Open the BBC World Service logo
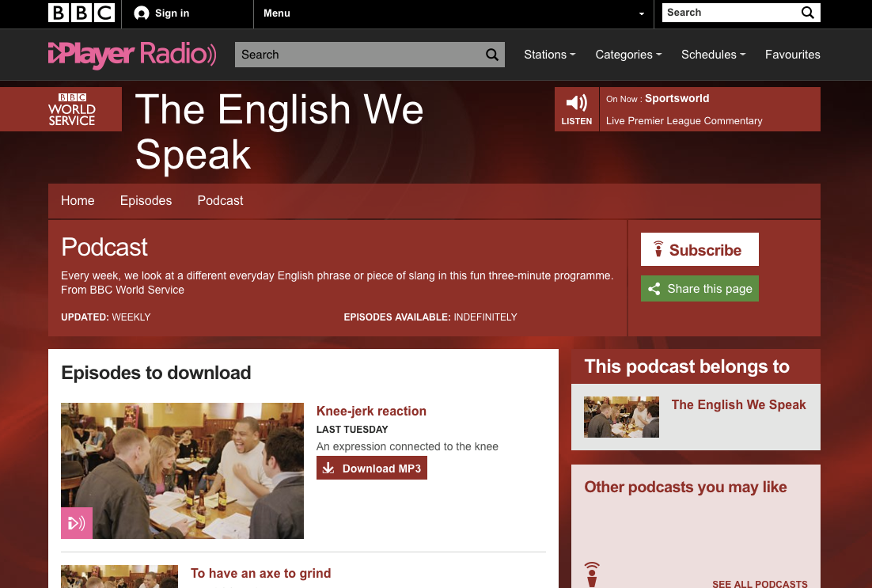This screenshot has height=588, width=872. pyautogui.click(x=72, y=109)
